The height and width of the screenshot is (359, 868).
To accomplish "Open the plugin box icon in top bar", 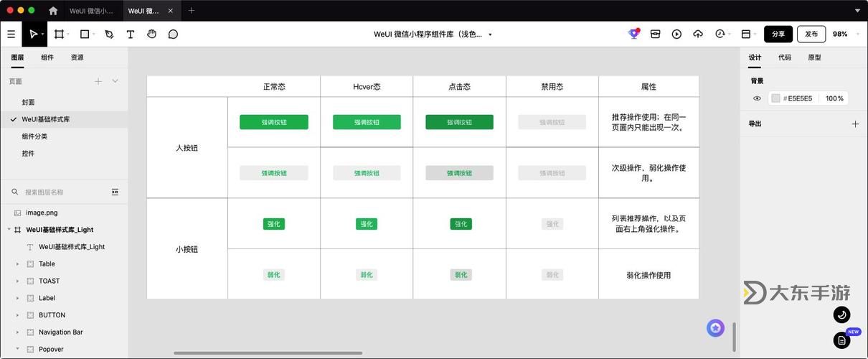I will tap(655, 34).
